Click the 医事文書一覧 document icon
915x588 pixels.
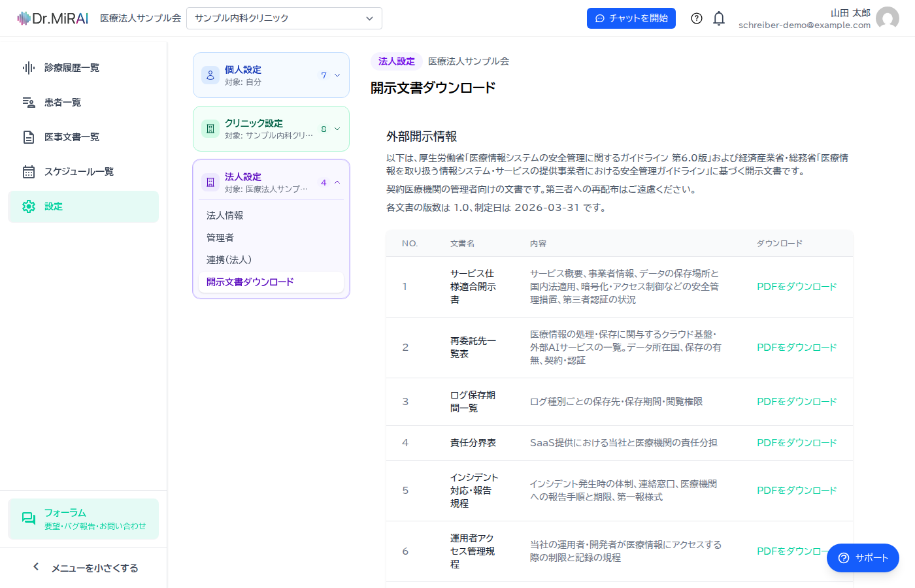pos(29,137)
